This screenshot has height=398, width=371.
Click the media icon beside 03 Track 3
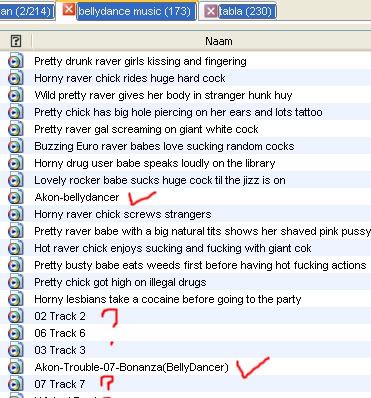(x=15, y=350)
